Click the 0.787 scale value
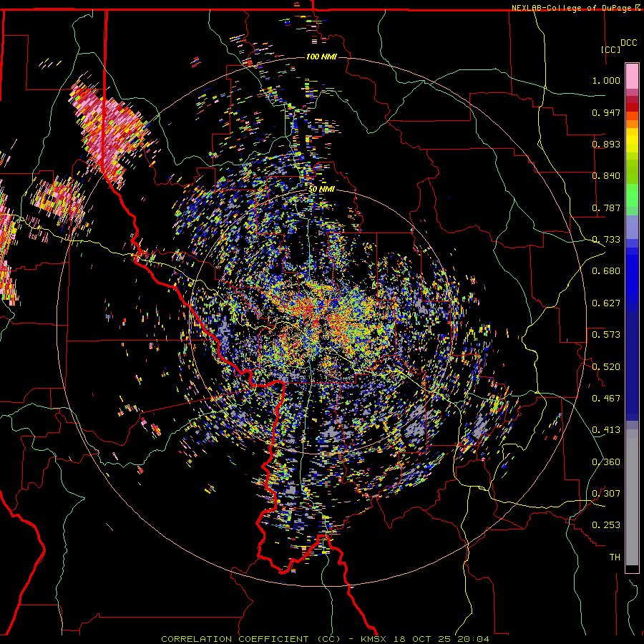644x644 pixels. coord(606,208)
